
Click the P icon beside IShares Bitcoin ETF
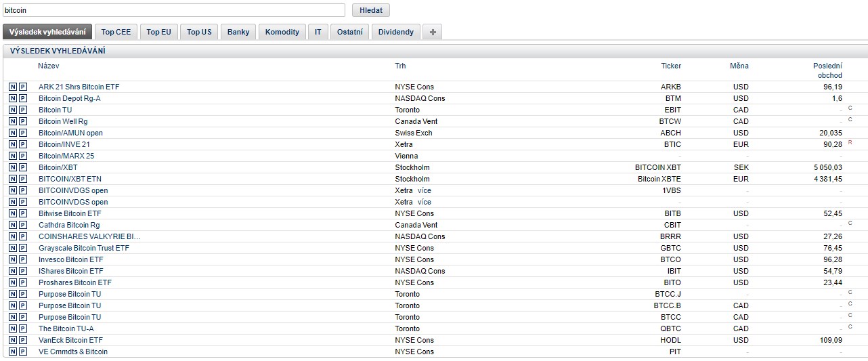[x=22, y=271]
